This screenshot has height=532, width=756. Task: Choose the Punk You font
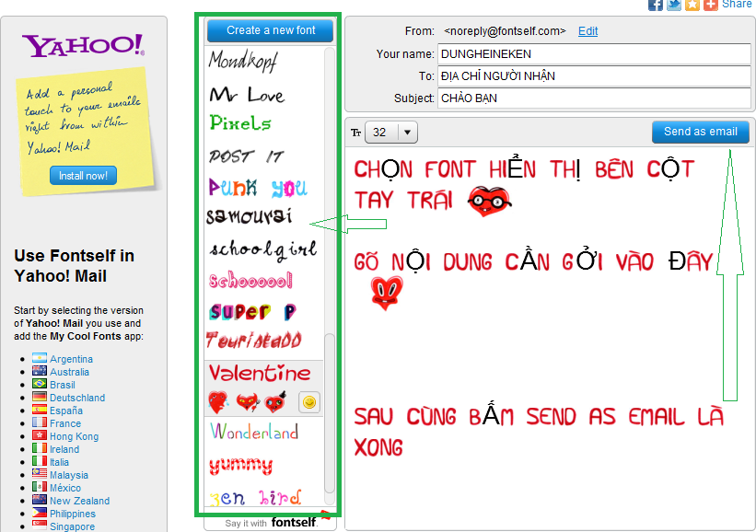pos(258,187)
